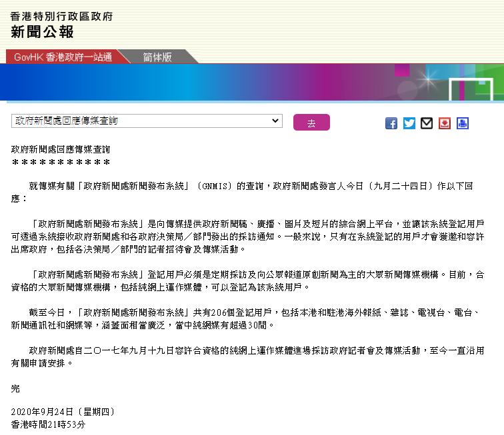This screenshot has height=435, width=504.
Task: Click the email envelope icon
Action: [x=427, y=123]
